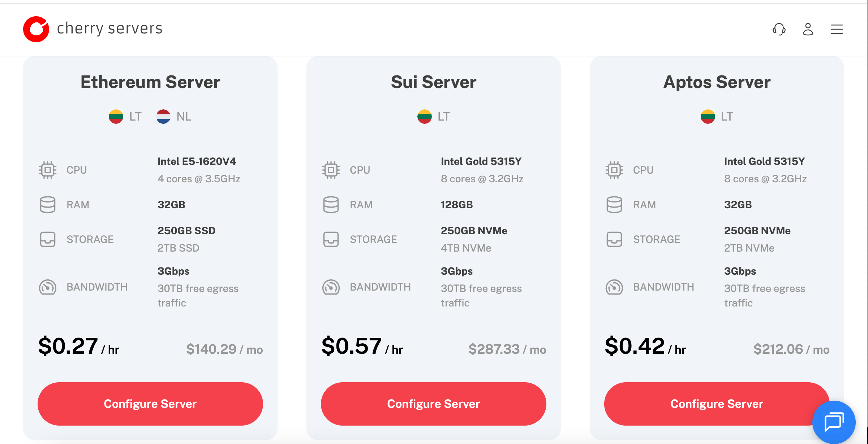The image size is (868, 444).
Task: Click the Lithuania flag on Aptos Server
Action: click(708, 117)
